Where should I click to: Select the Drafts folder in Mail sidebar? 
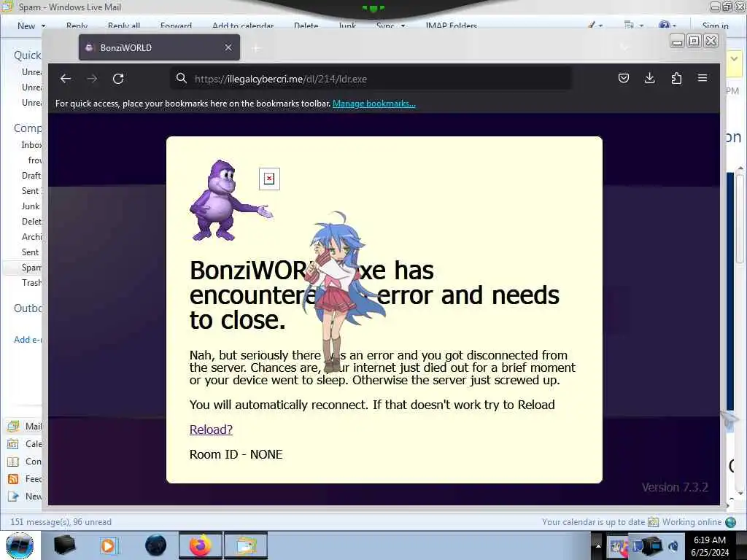[31, 175]
